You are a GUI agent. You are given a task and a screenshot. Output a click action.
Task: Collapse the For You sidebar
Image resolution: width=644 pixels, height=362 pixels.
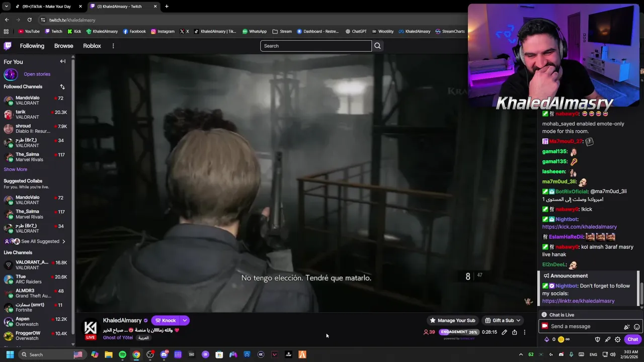tap(63, 61)
